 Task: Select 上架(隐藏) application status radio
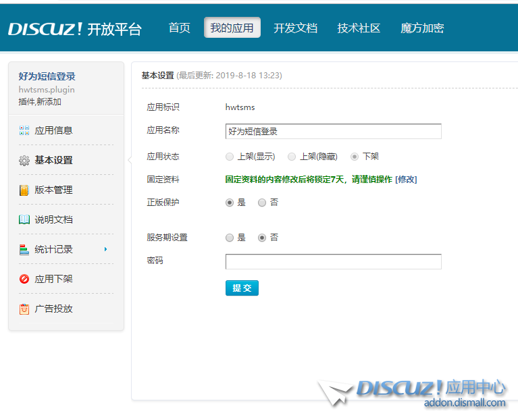(x=292, y=157)
